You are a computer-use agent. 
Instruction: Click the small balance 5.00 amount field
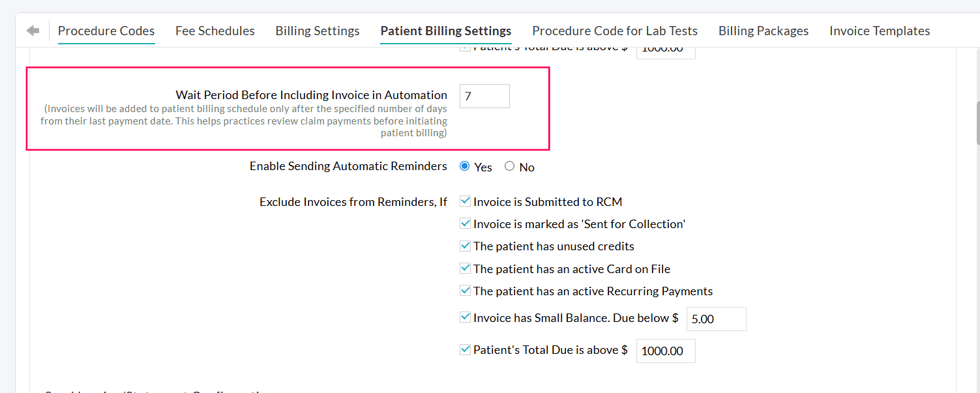point(716,319)
